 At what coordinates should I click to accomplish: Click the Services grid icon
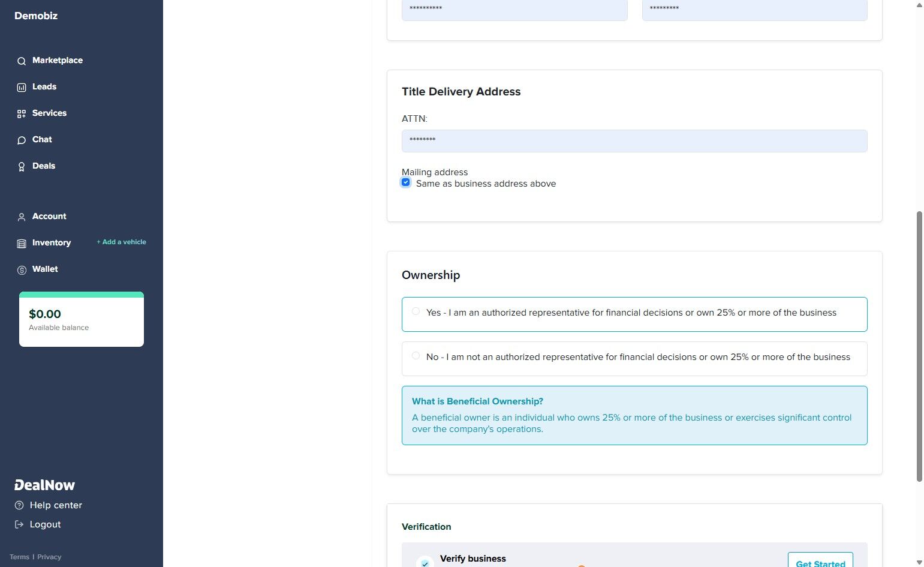click(21, 113)
